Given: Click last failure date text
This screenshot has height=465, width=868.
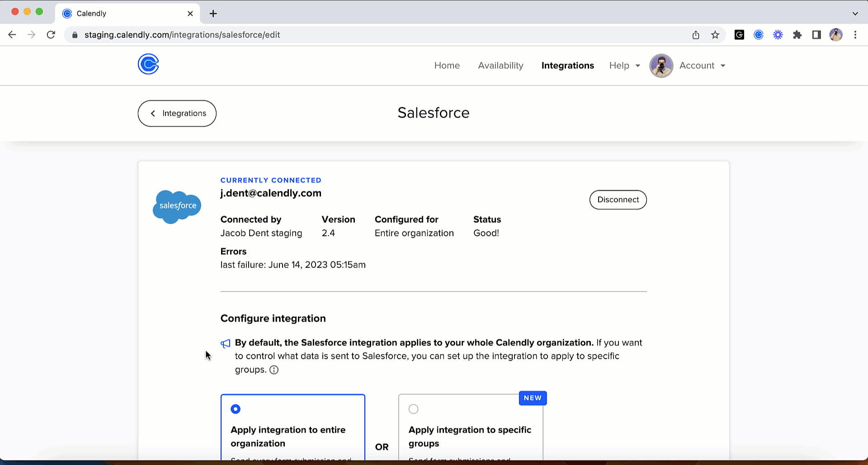Looking at the screenshot, I should coord(293,265).
